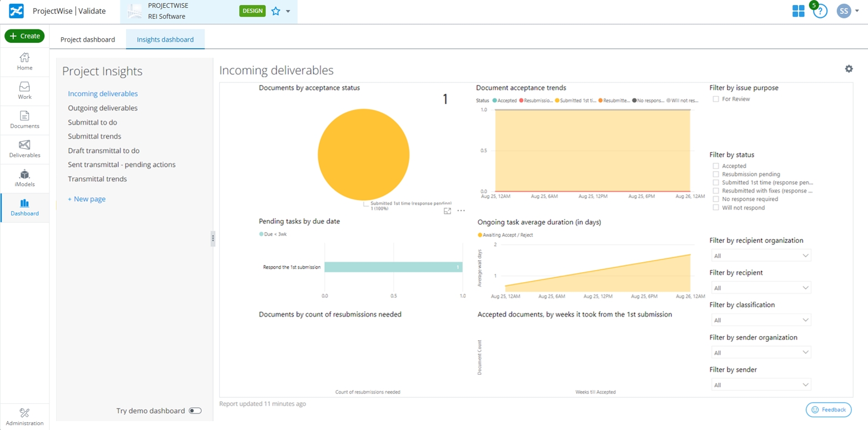Open Filter by sender dropdown
This screenshot has height=430, width=868.
[761, 384]
